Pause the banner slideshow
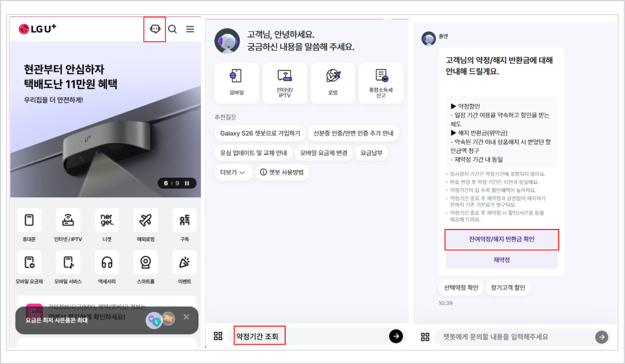Screen dimensions: 625x364 [187, 183]
